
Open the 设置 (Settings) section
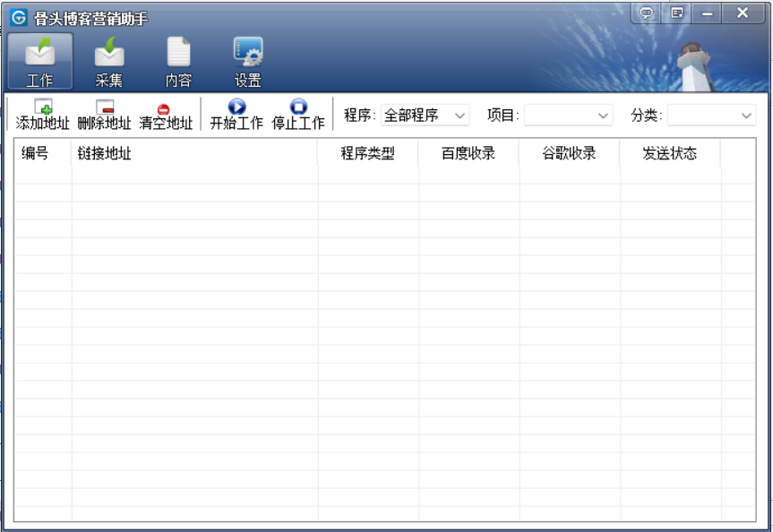click(247, 62)
